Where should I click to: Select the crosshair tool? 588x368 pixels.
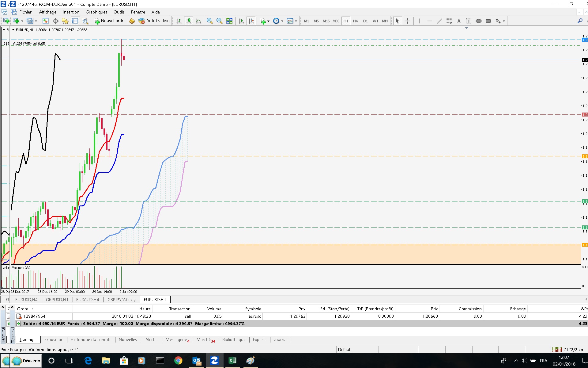[x=407, y=21]
